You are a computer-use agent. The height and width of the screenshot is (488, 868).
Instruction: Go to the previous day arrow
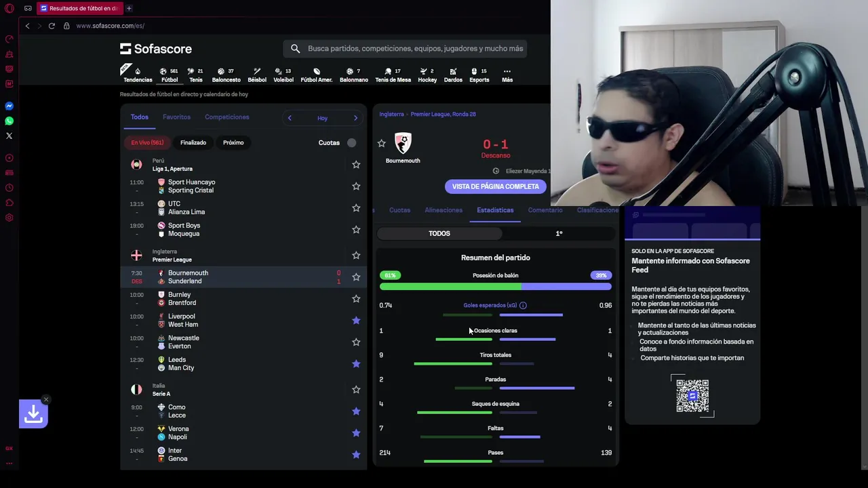(290, 118)
